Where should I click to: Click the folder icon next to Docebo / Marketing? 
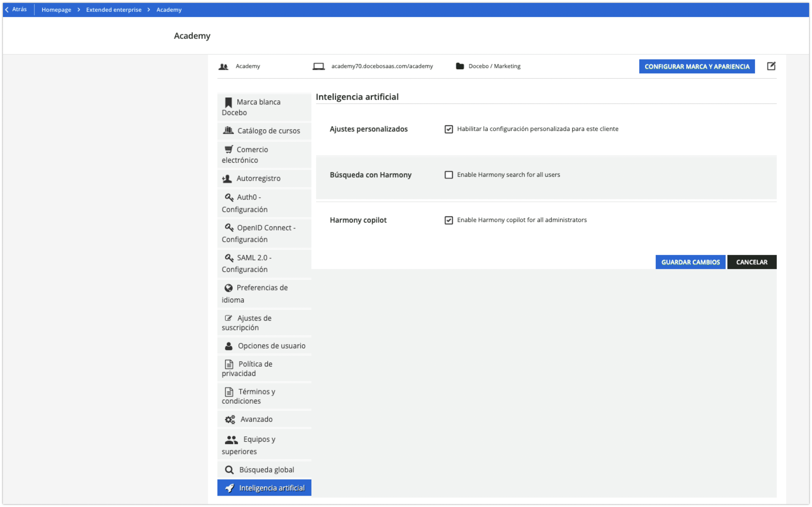[x=459, y=66]
